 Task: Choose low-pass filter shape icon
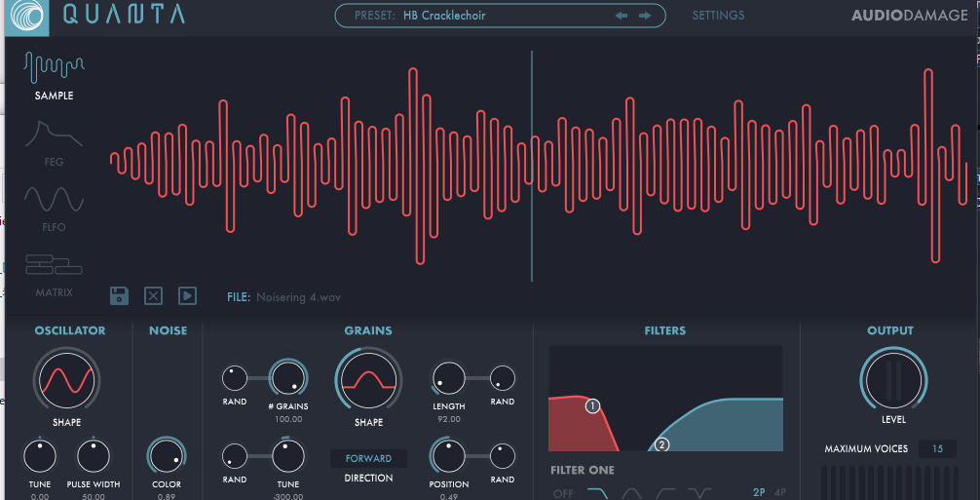pyautogui.click(x=598, y=494)
